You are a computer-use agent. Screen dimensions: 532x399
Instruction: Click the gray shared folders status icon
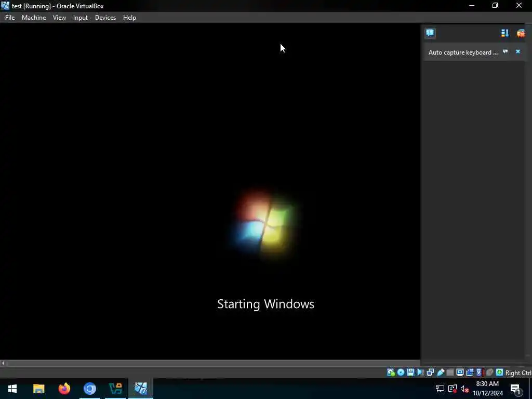point(450,373)
